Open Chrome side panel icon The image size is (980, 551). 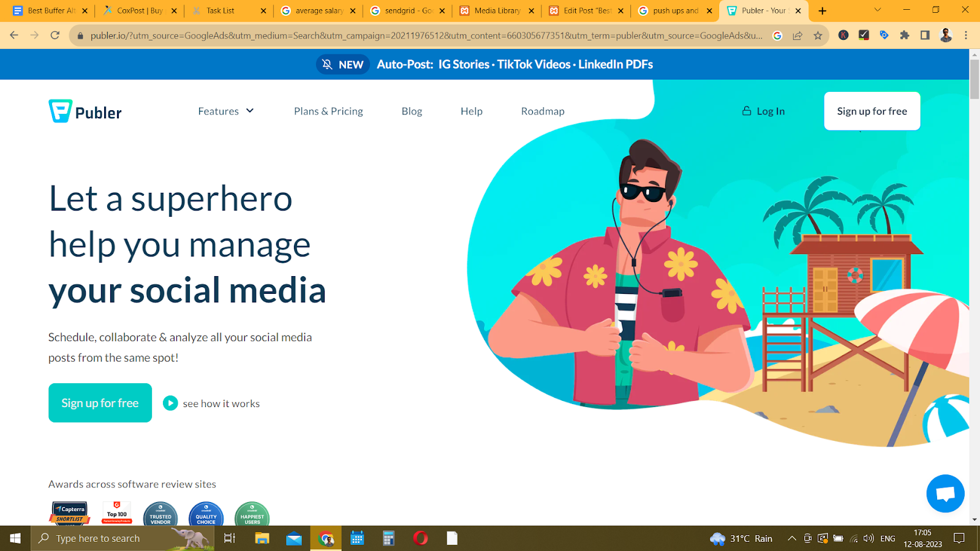click(x=925, y=36)
